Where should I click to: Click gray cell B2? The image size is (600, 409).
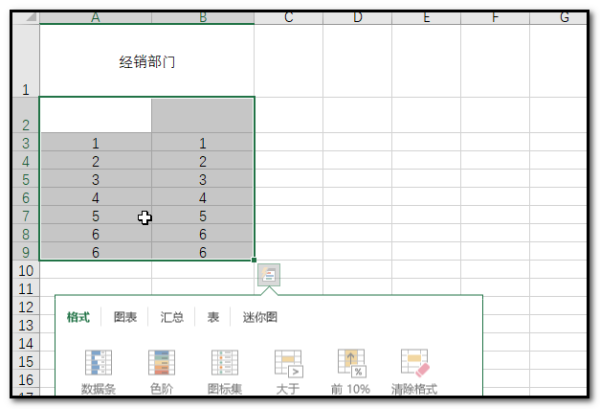[x=203, y=115]
